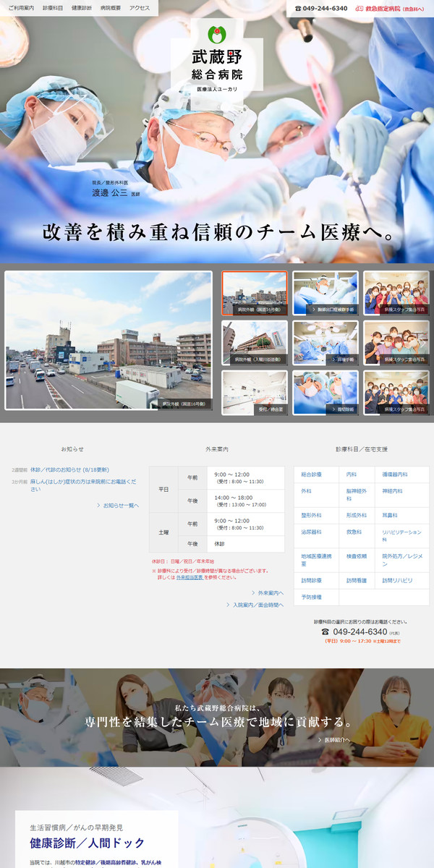This screenshot has width=434, height=868.
Task: Open 訪問看護 link
Action: pos(357,580)
